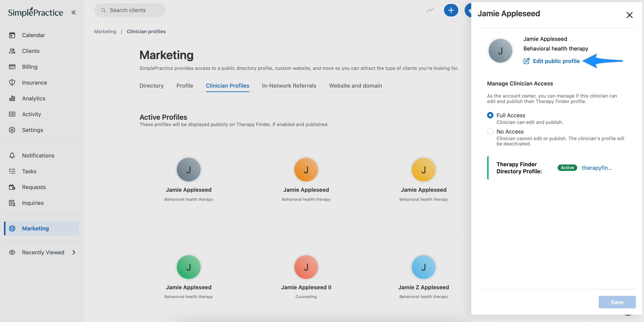Open the green-avatar Jamie Appleseed card
Image resolution: width=644 pixels, height=322 pixels.
pos(189,278)
